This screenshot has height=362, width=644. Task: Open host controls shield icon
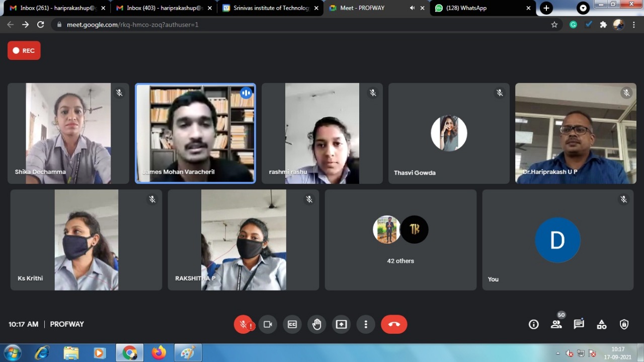(x=624, y=324)
